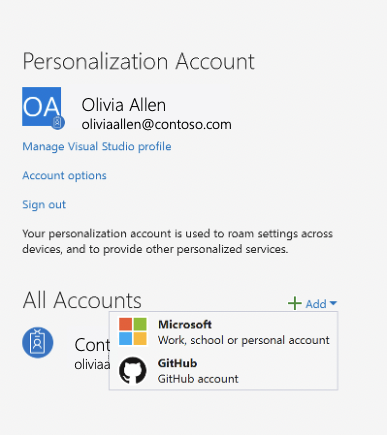Image resolution: width=388 pixels, height=436 pixels.
Task: Sign out of the personalization account
Action: (x=44, y=204)
